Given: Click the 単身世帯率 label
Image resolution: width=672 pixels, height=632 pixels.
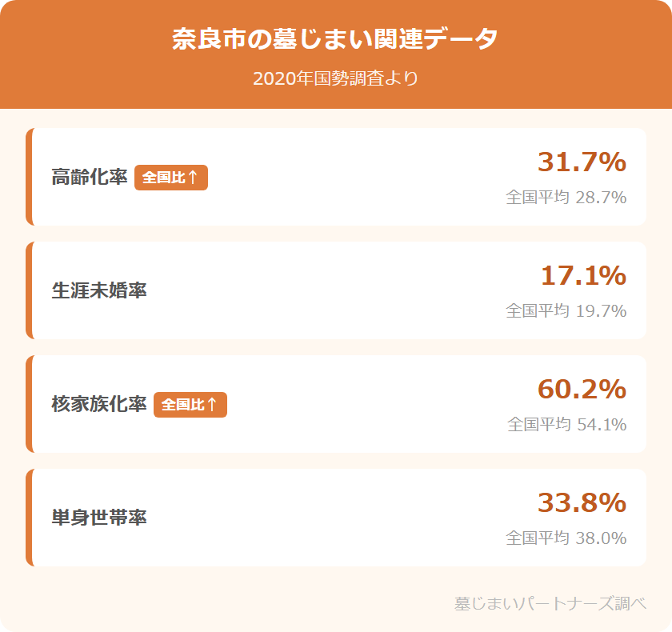Looking at the screenshot, I should (x=99, y=518).
